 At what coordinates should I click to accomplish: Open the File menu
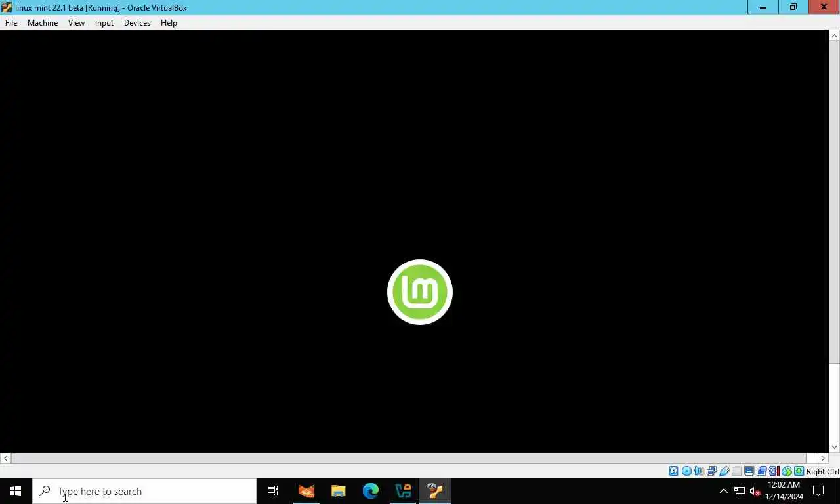coord(11,22)
